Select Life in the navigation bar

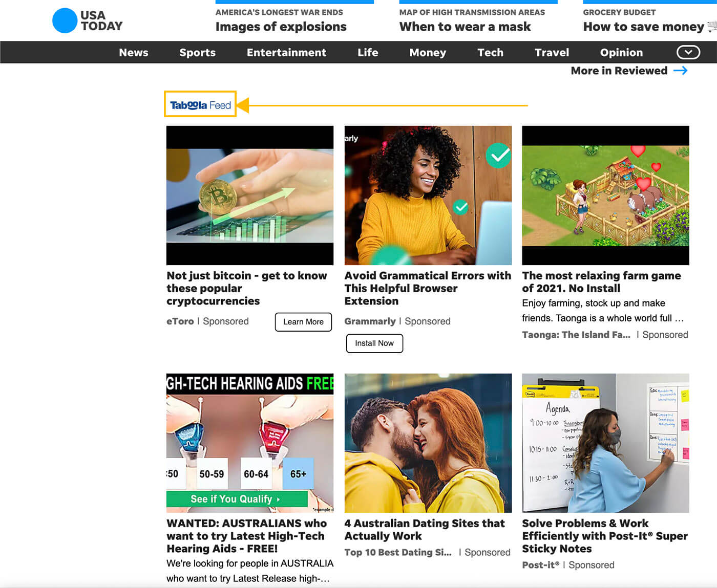tap(368, 53)
